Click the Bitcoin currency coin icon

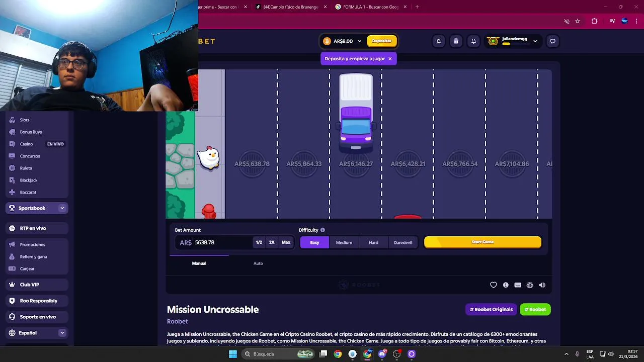pyautogui.click(x=327, y=41)
